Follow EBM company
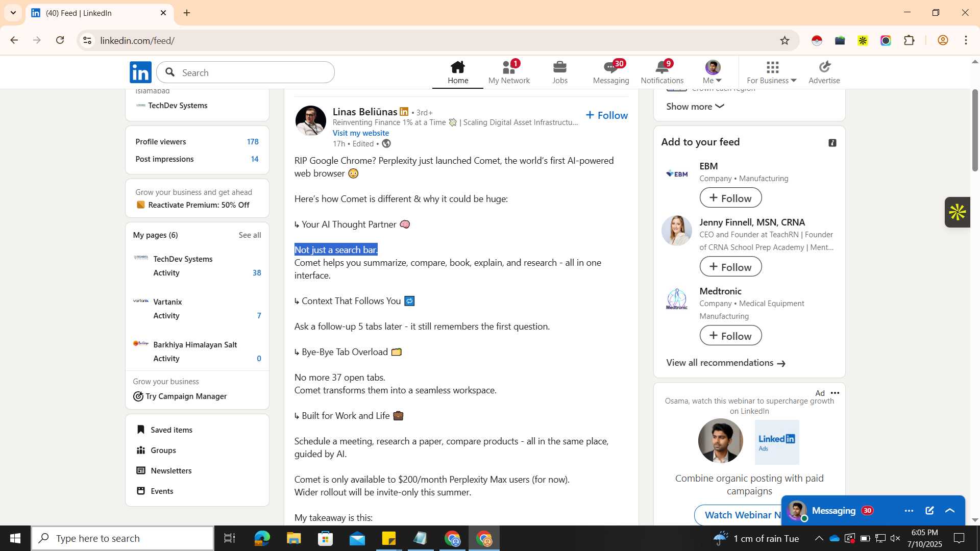Image resolution: width=980 pixels, height=551 pixels. [730, 198]
